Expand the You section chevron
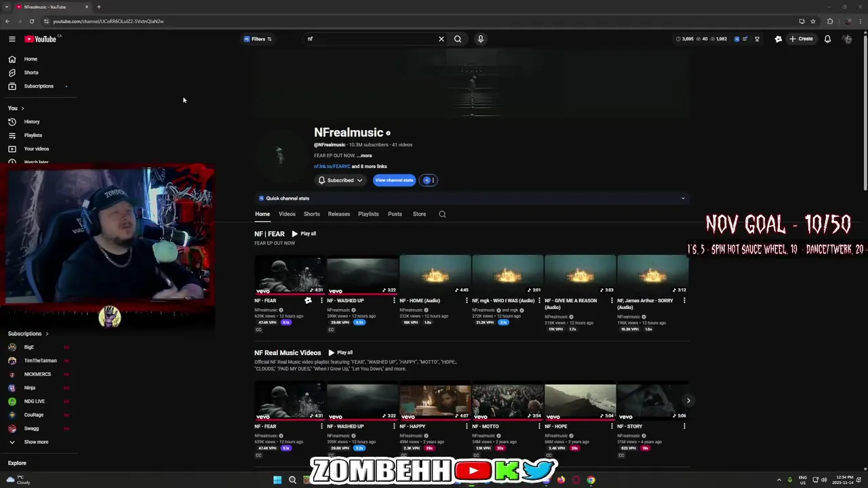This screenshot has height=488, width=868. (x=22, y=108)
